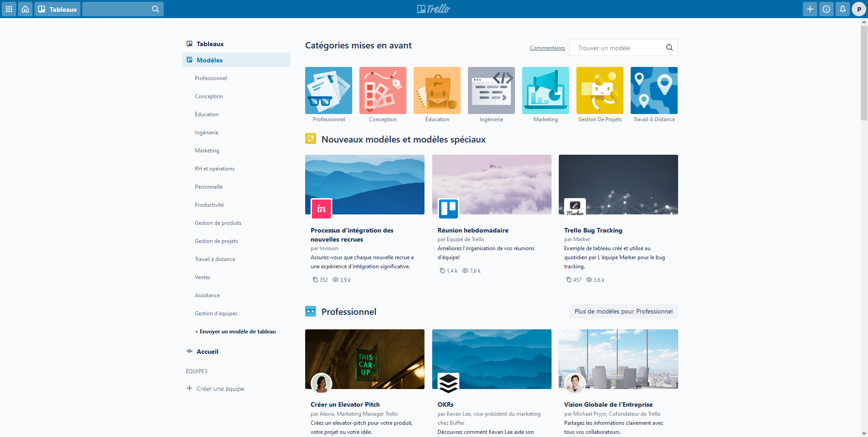Open the Gestion De Projets tile icon
Viewport: 868px width, 437px height.
[600, 90]
